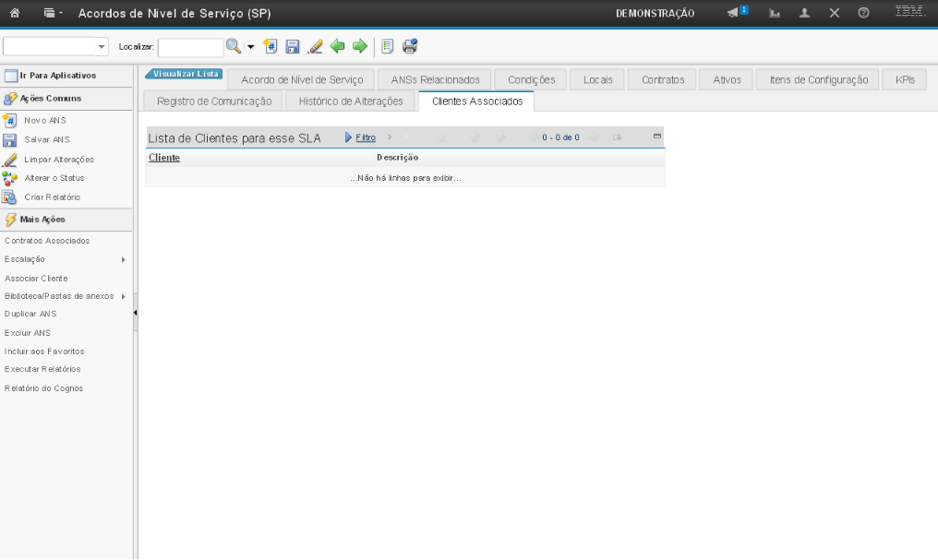Click the Save floppy disk toolbar icon

tap(293, 46)
